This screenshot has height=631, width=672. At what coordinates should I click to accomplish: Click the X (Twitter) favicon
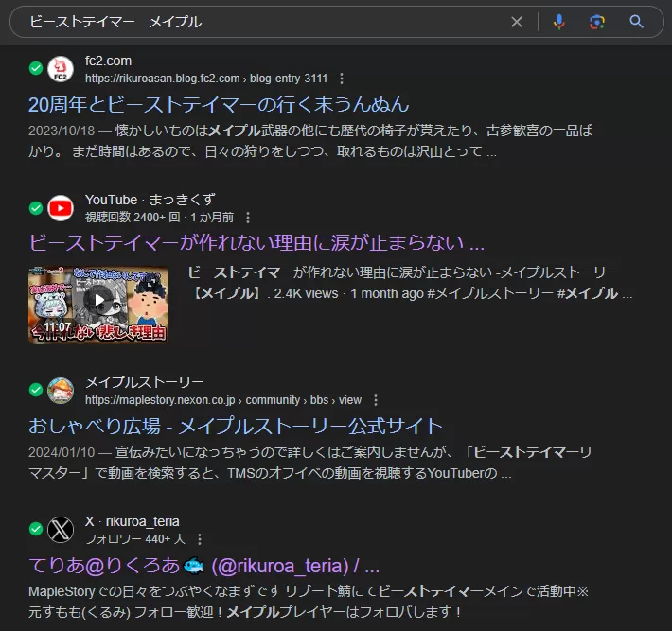[61, 530]
